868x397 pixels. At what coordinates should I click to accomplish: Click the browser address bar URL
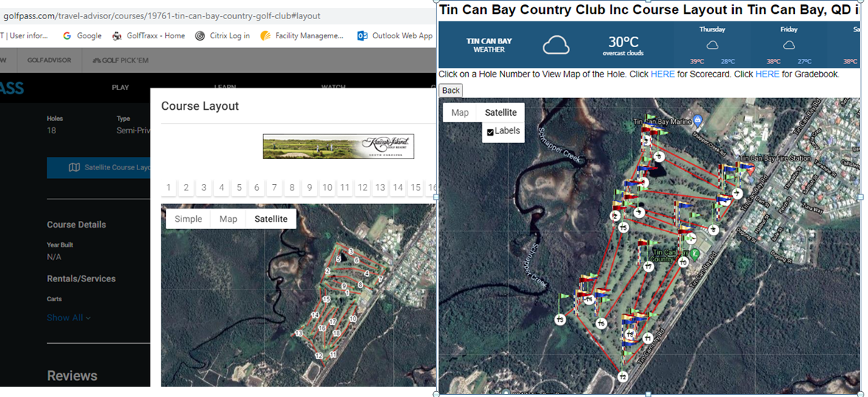(x=162, y=16)
